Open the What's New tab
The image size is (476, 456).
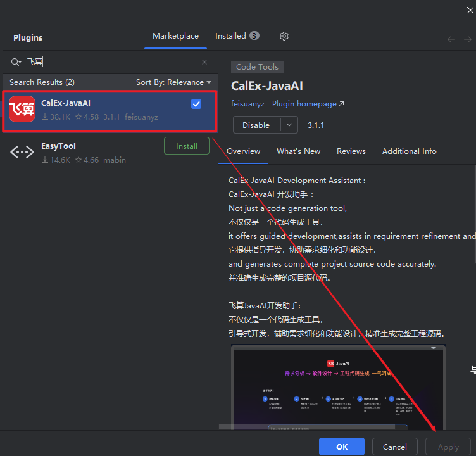pyautogui.click(x=298, y=151)
